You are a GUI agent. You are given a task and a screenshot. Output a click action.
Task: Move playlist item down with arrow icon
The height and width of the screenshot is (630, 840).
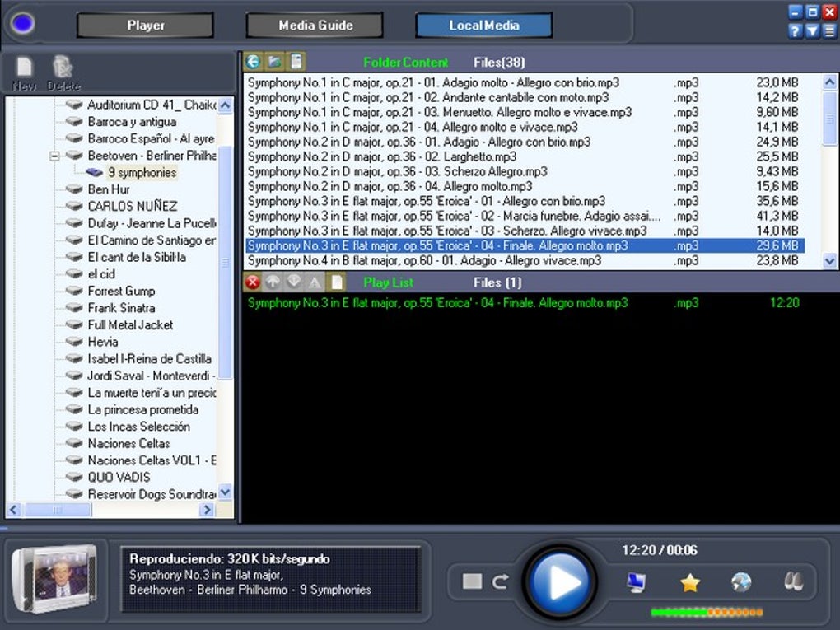tap(294, 282)
